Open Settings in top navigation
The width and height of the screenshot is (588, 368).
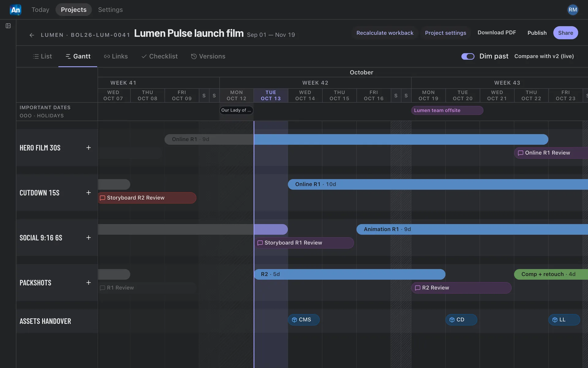click(110, 10)
